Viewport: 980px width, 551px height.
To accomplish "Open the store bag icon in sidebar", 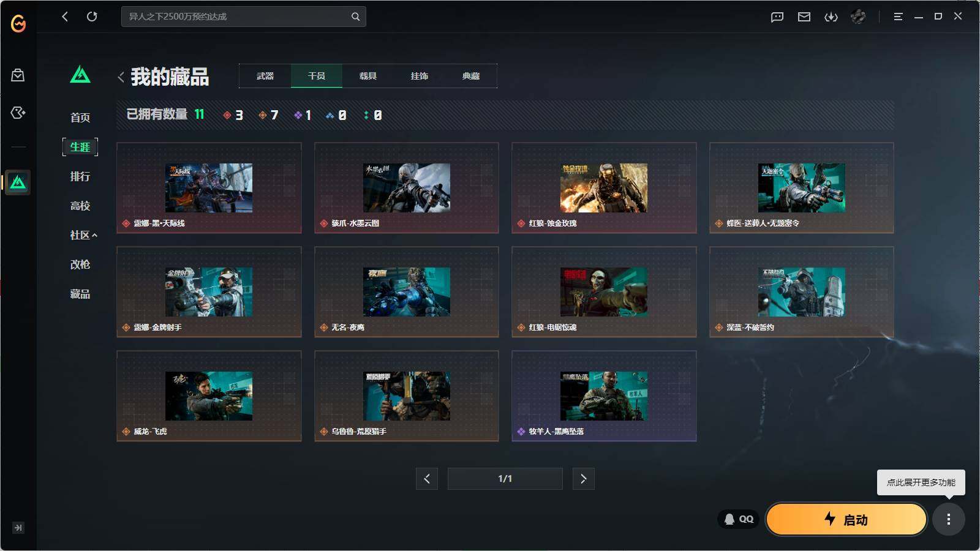I will [18, 75].
